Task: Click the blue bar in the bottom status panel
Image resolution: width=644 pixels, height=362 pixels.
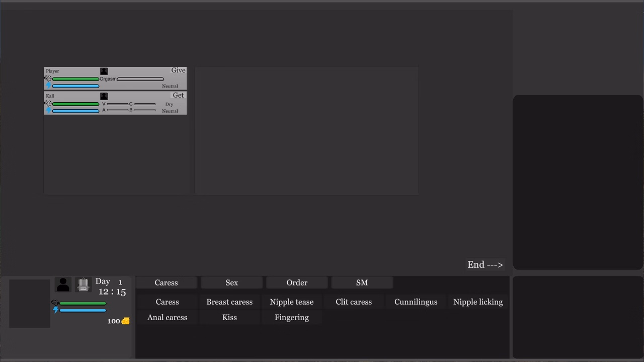Action: [83, 310]
